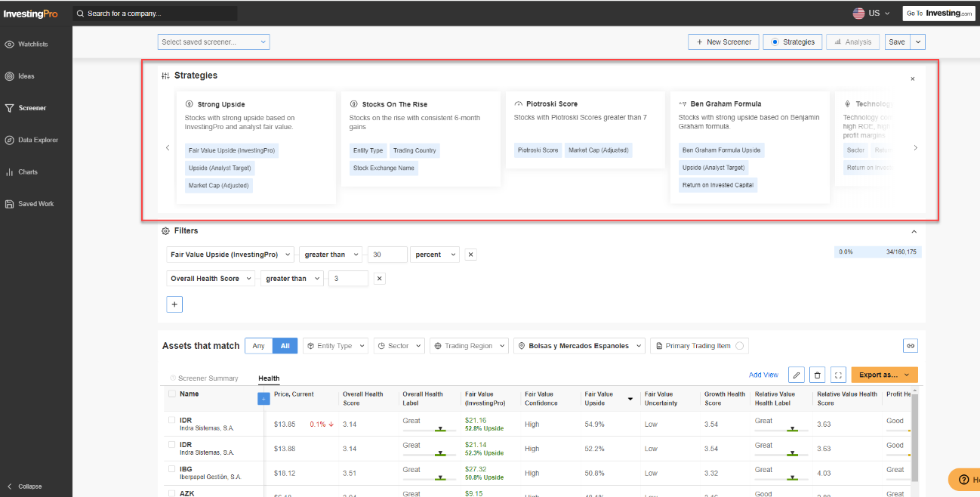Check the IDR row priced $13.88

pyautogui.click(x=171, y=444)
